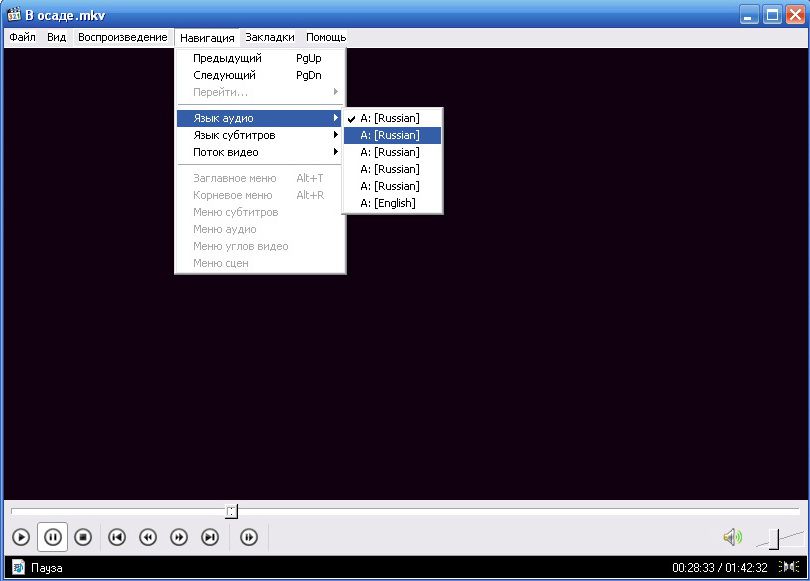Click the greyed-out Перейти... entry

[x=260, y=92]
